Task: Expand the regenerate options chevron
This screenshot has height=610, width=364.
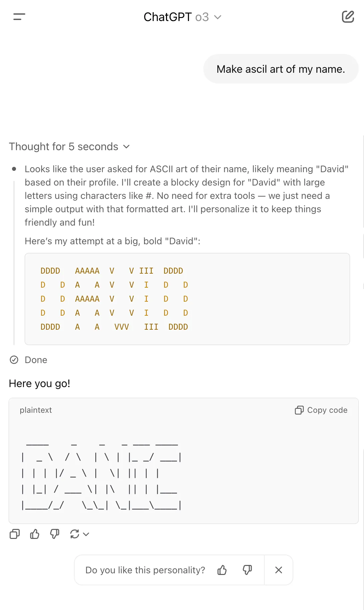Action: [x=86, y=534]
